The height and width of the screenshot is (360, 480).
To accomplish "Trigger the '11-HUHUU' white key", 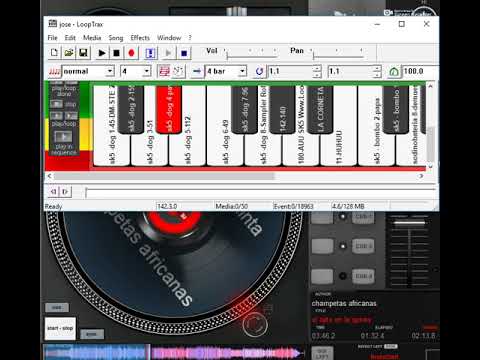I will click(x=339, y=150).
